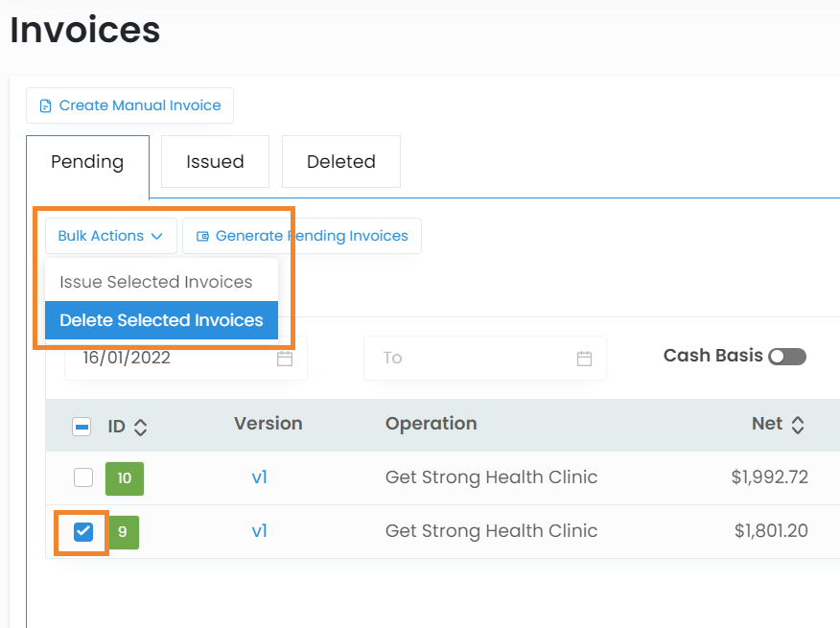The width and height of the screenshot is (840, 628).
Task: Sort by the ID column arrows
Action: (x=140, y=428)
